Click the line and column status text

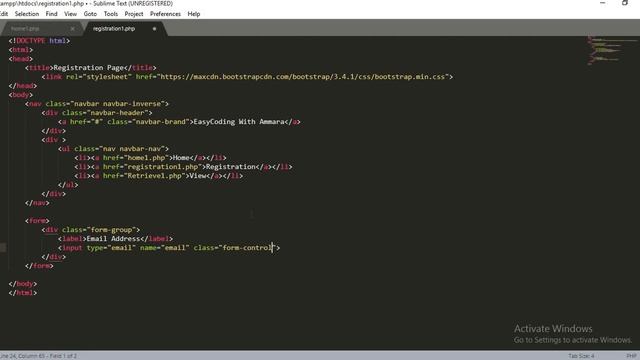pyautogui.click(x=38, y=356)
